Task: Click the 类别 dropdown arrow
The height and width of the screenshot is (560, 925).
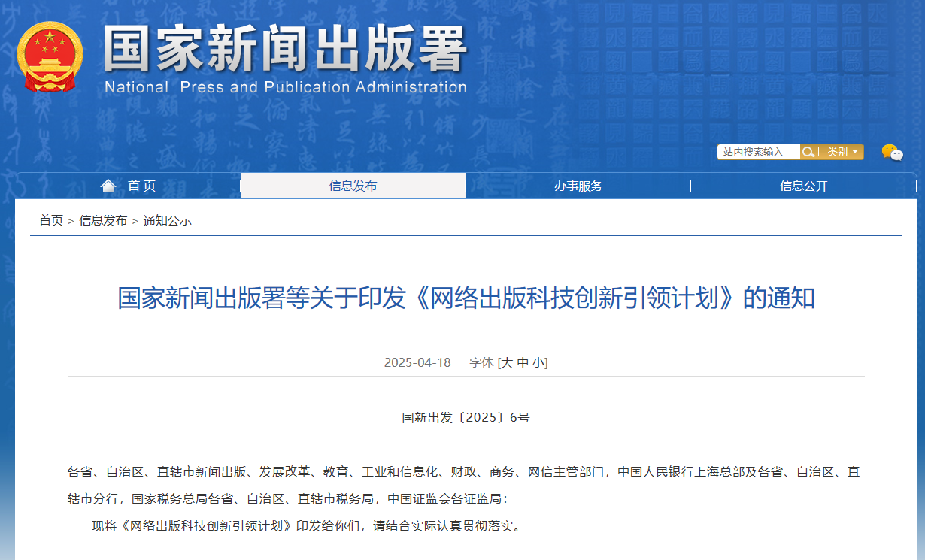Action: [x=855, y=152]
